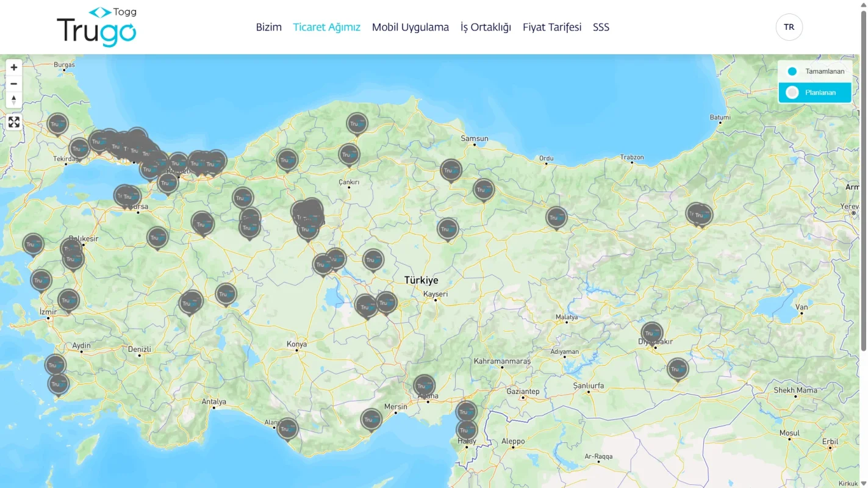The width and height of the screenshot is (868, 488).
Task: Open the Mobil Uygulama menu item
Action: (411, 27)
